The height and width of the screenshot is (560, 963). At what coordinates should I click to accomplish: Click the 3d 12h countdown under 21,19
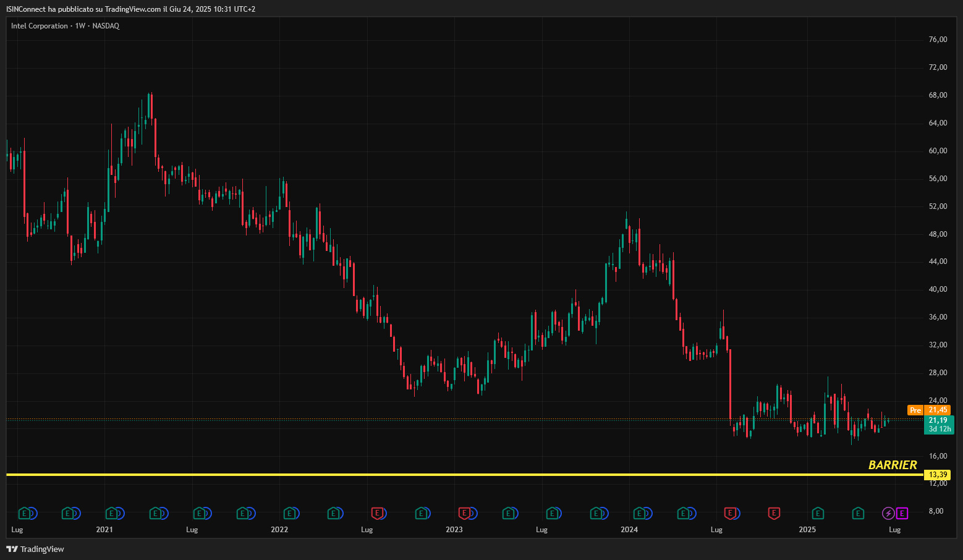coord(940,429)
